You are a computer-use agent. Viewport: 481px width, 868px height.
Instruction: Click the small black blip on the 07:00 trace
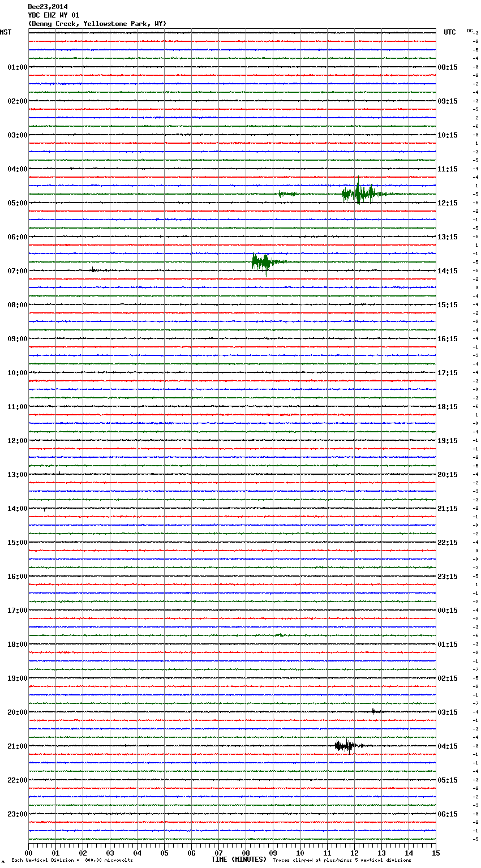tap(94, 270)
